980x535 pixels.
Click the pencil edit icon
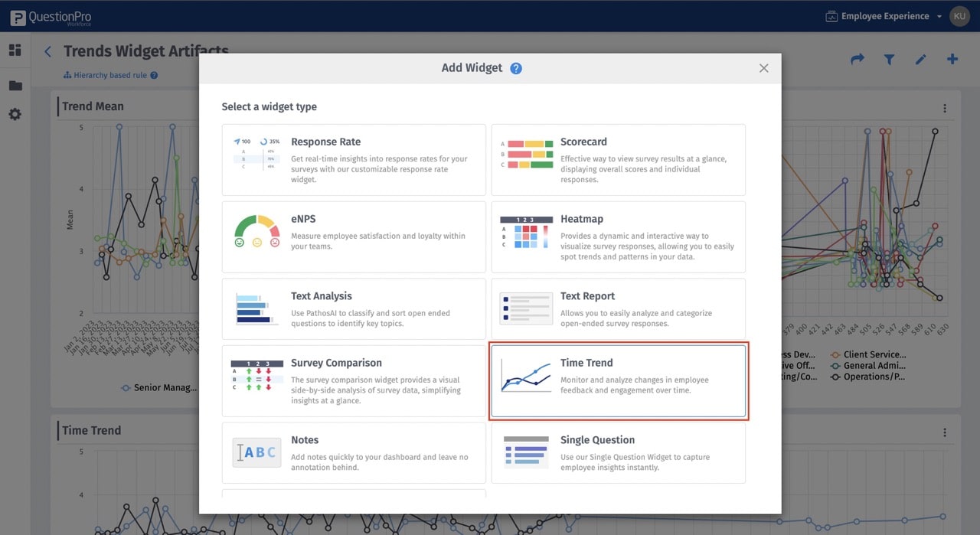tap(920, 59)
